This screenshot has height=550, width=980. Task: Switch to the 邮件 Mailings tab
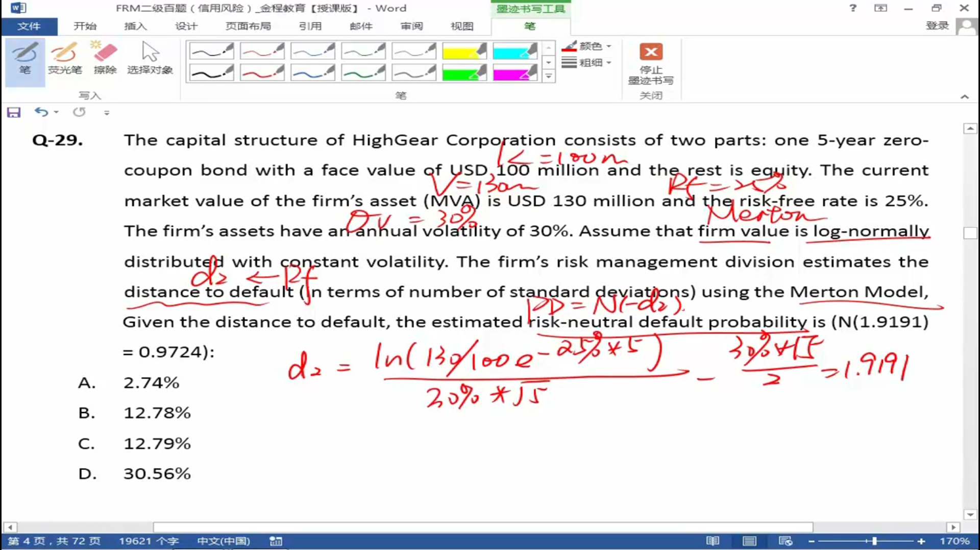click(361, 26)
